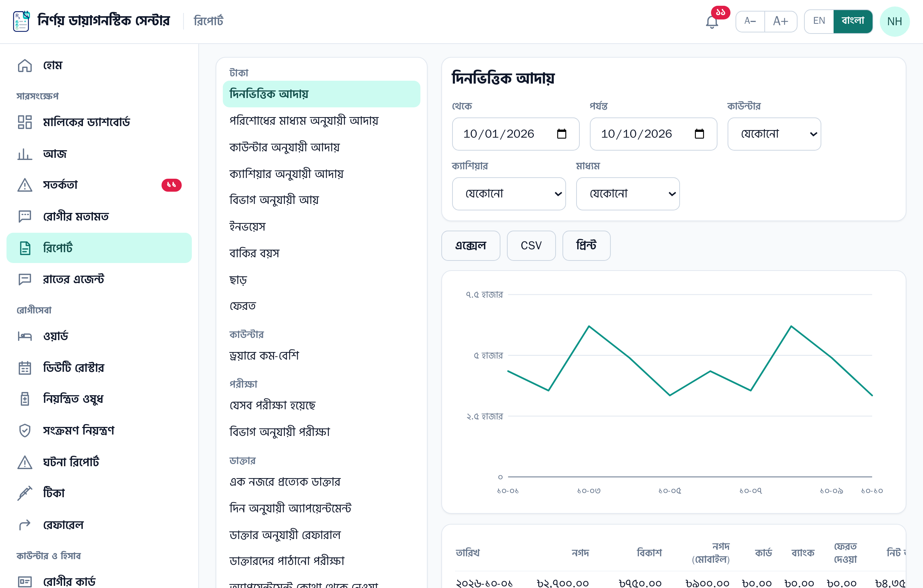
Task: Click the বিকাশ column header
Action: [649, 552]
